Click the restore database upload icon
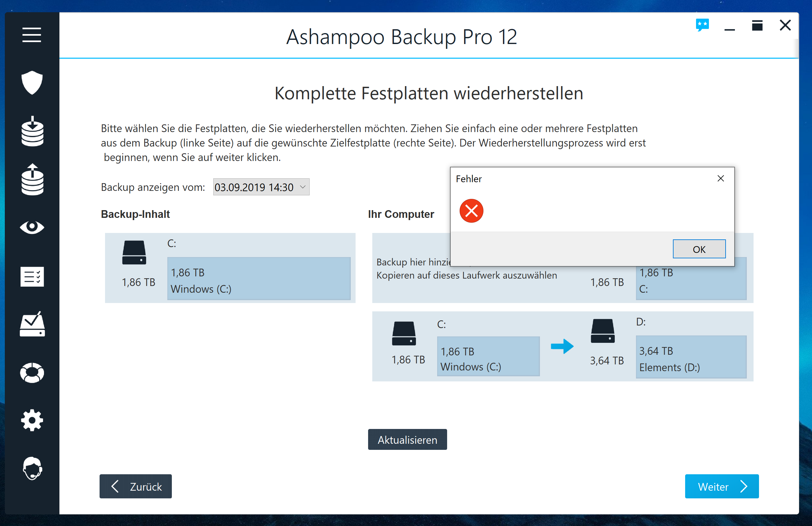The width and height of the screenshot is (812, 526). click(x=32, y=180)
